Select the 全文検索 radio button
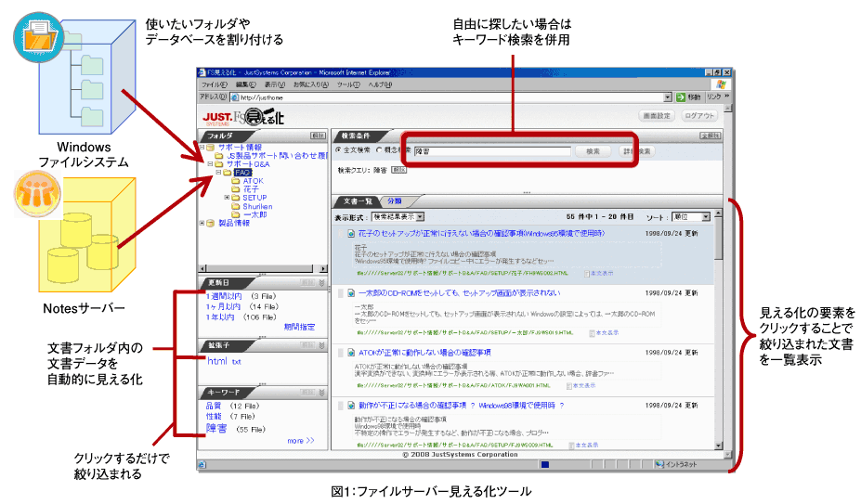Viewport: 861px width, 504px height. coord(338,149)
